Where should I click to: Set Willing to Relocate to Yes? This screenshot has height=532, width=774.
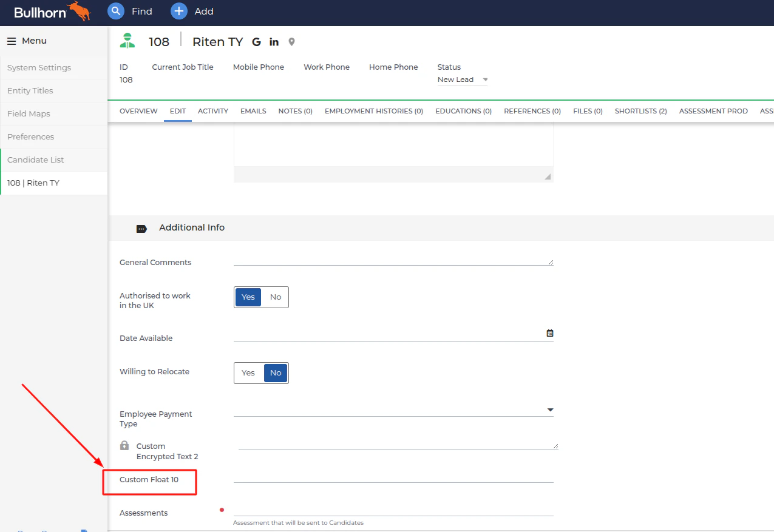click(x=248, y=373)
